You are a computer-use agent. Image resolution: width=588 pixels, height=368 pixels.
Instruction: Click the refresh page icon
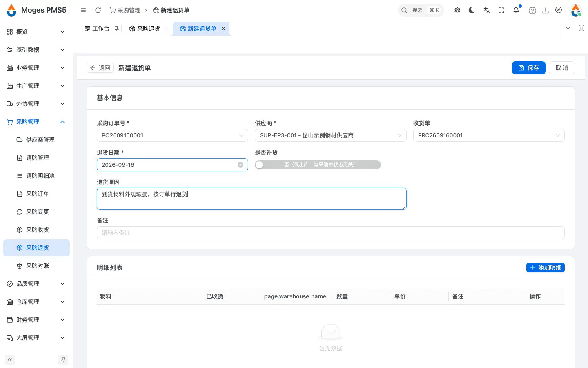point(98,10)
